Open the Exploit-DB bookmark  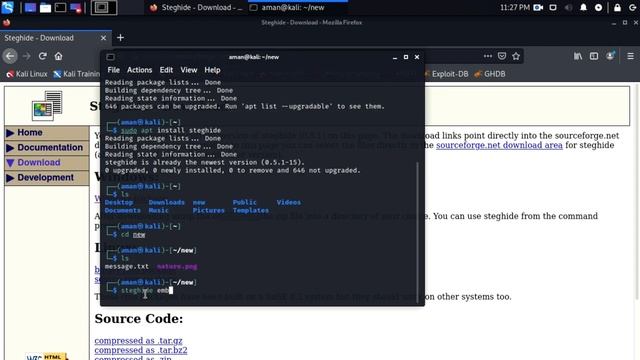446,74
